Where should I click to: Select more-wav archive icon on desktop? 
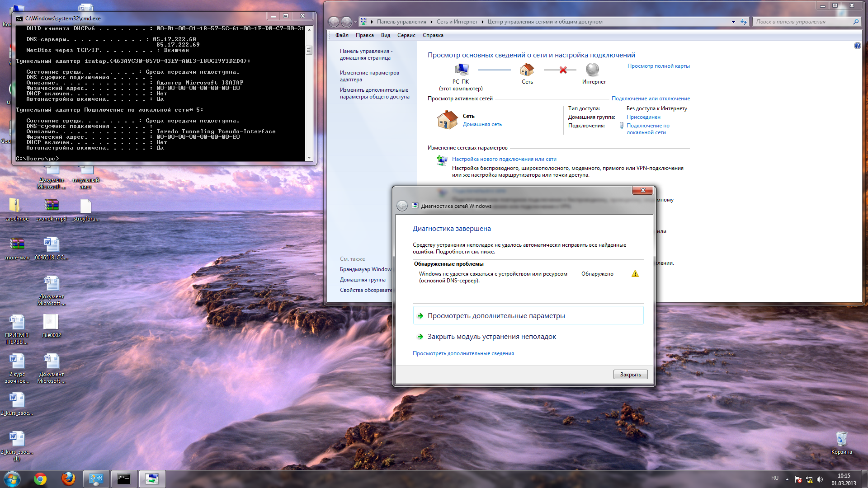tap(17, 248)
